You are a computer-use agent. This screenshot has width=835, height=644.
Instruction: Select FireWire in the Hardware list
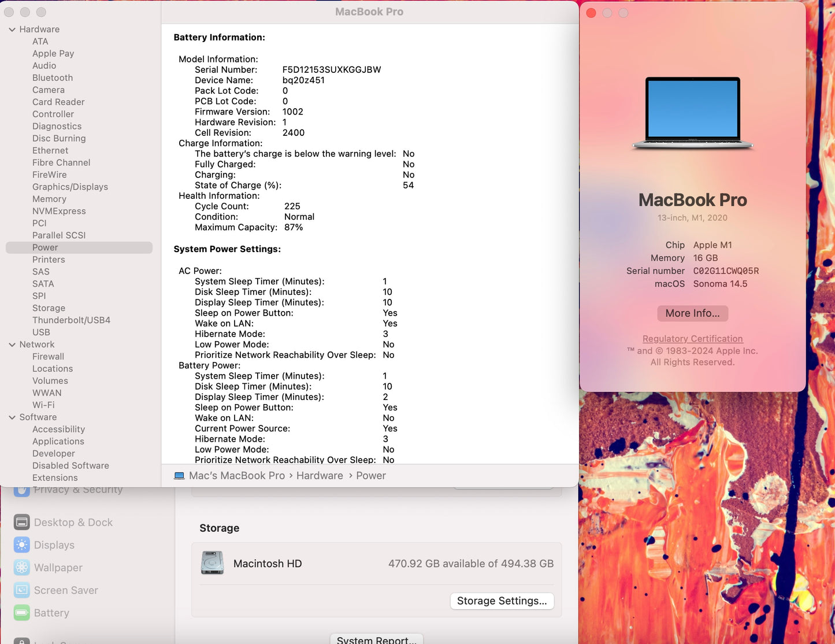click(49, 175)
